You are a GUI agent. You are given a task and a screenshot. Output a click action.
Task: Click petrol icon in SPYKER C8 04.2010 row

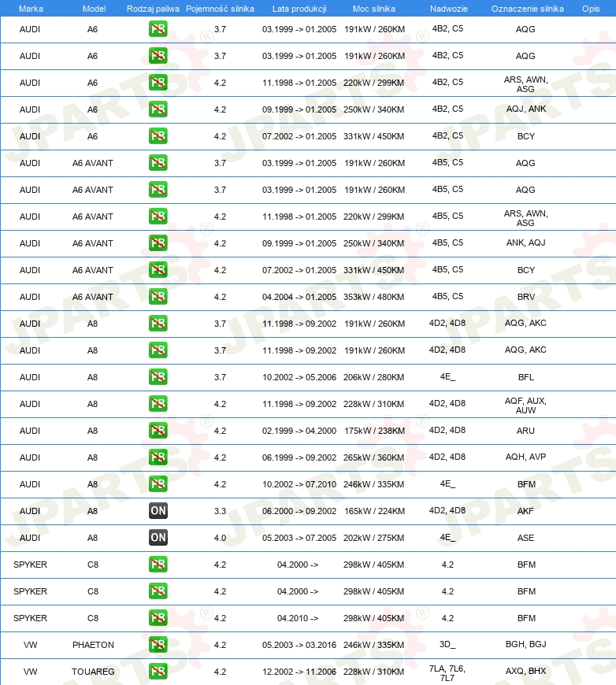coord(158,618)
